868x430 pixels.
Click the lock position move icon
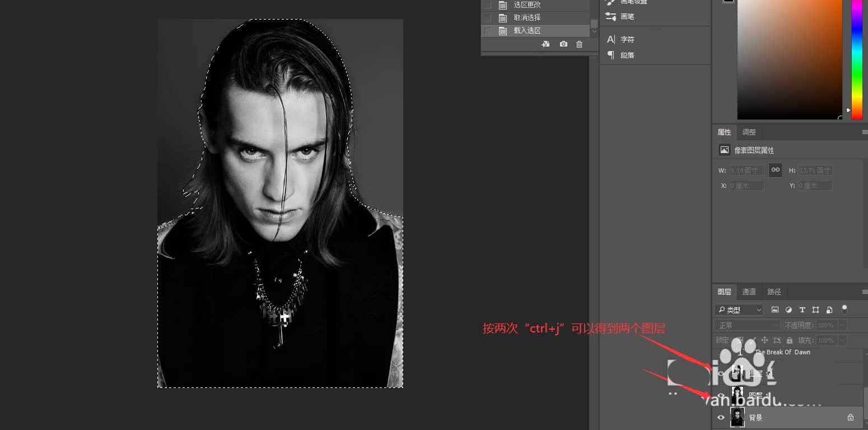point(765,340)
